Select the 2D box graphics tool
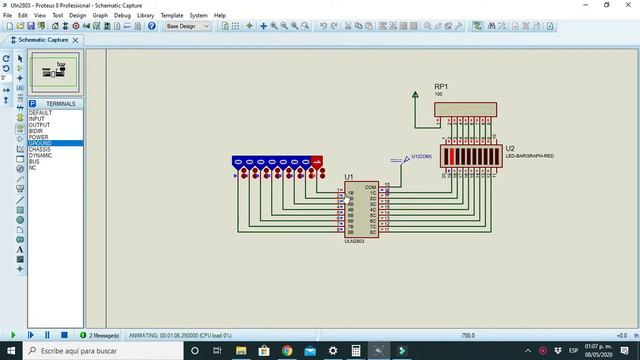 (x=20, y=210)
